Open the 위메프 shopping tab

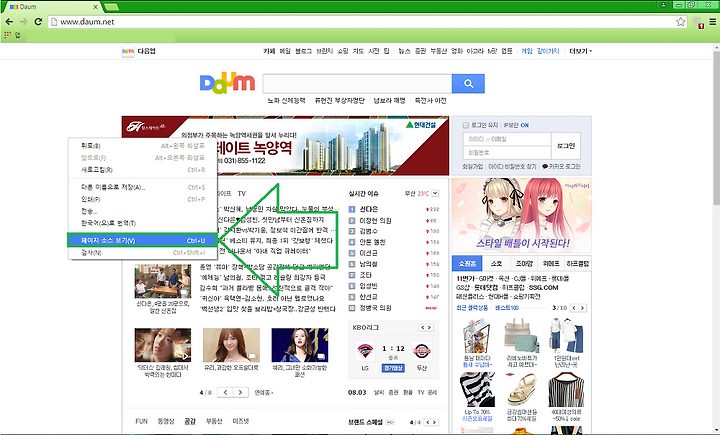tap(551, 264)
